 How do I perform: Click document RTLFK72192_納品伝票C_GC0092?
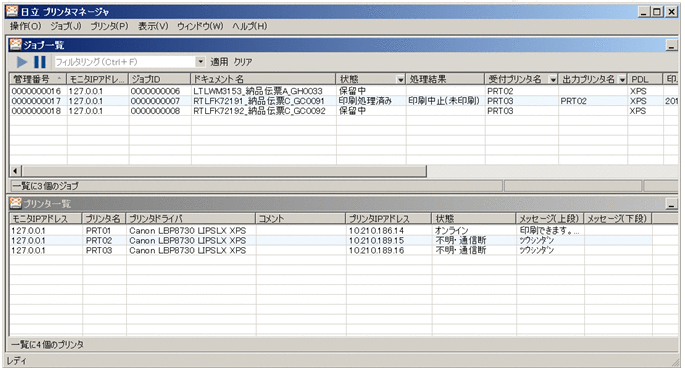tap(259, 111)
